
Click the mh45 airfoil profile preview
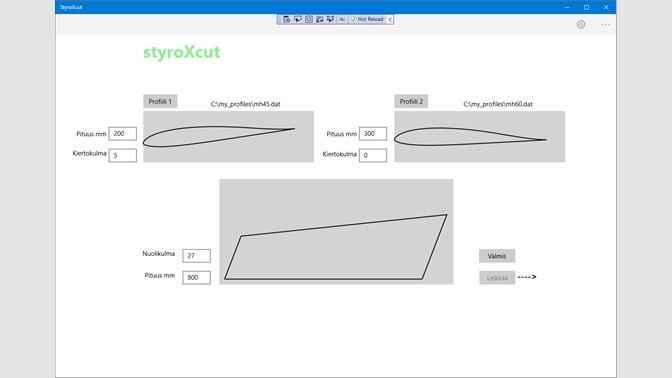(228, 136)
